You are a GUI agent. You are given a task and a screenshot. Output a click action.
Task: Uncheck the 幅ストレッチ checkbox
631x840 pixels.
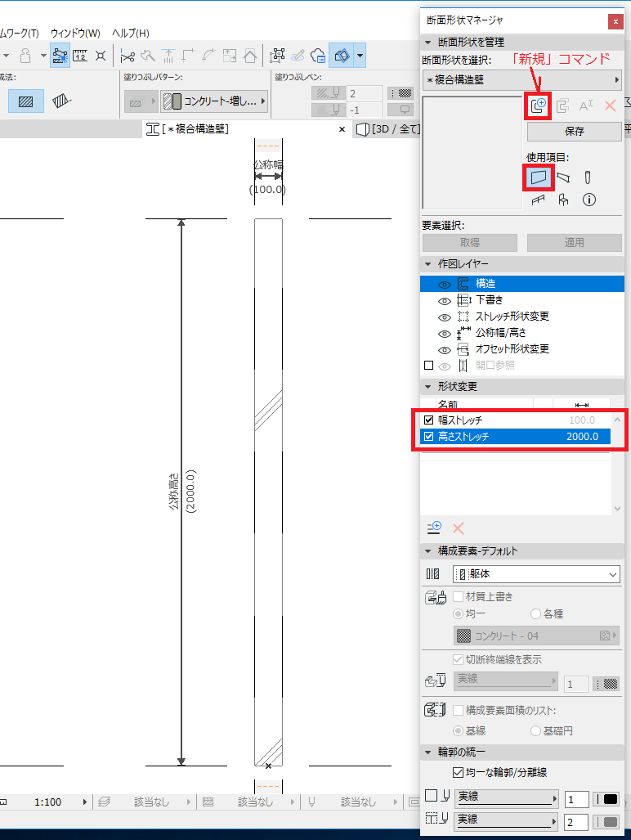coord(429,420)
